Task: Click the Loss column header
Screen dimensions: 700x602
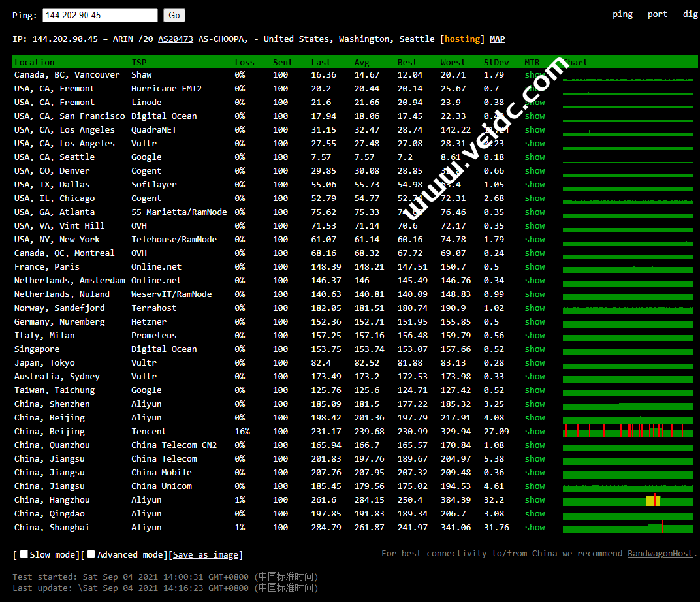Action: pos(244,63)
